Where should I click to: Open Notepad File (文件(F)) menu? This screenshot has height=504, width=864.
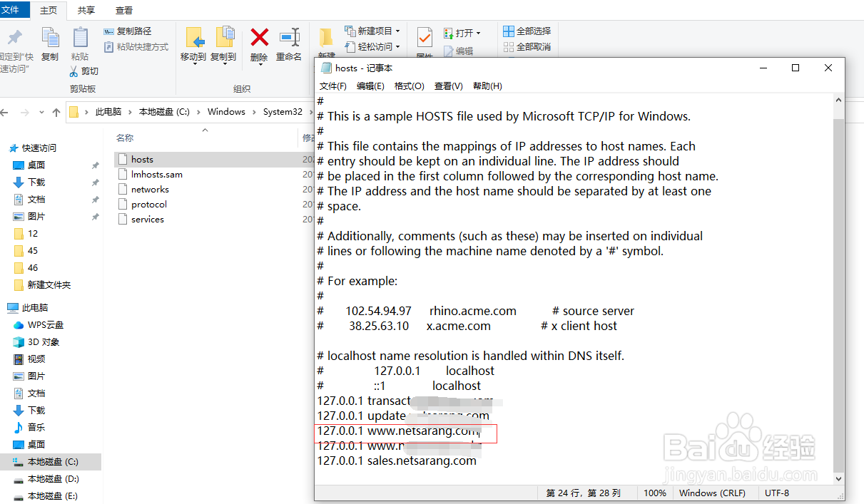click(332, 86)
